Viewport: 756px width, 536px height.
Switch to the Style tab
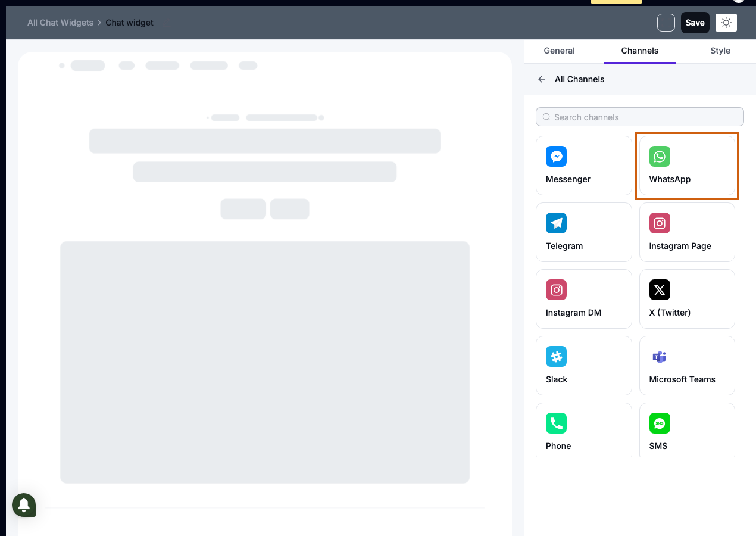point(720,51)
